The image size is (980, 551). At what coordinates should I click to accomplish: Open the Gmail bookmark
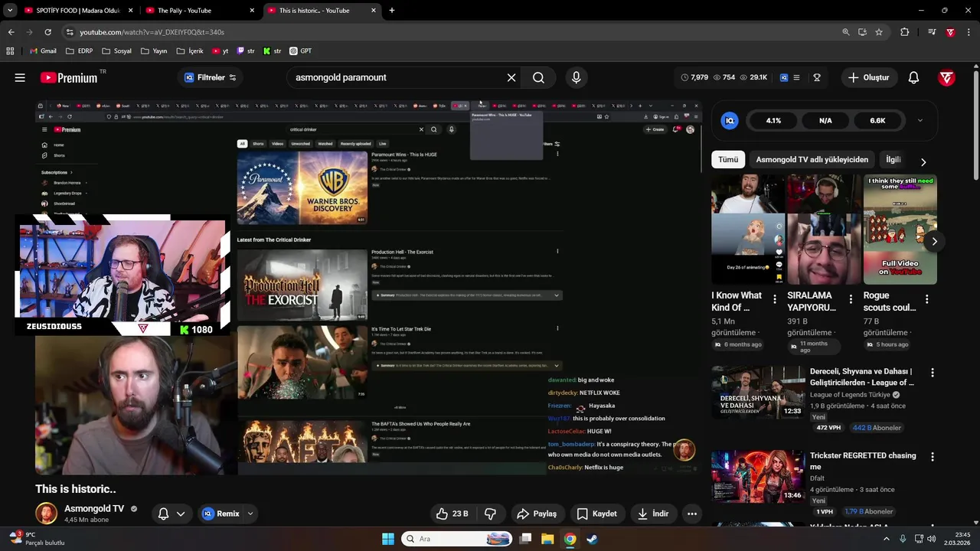click(42, 51)
